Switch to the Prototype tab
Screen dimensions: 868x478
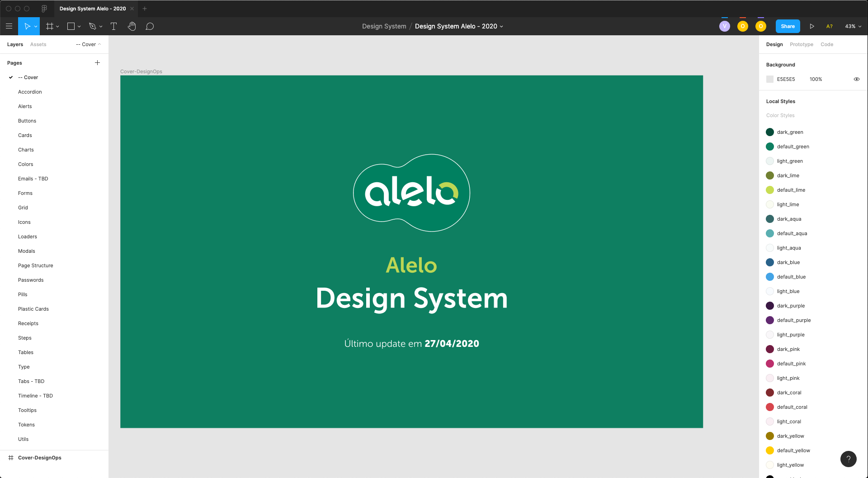[802, 44]
